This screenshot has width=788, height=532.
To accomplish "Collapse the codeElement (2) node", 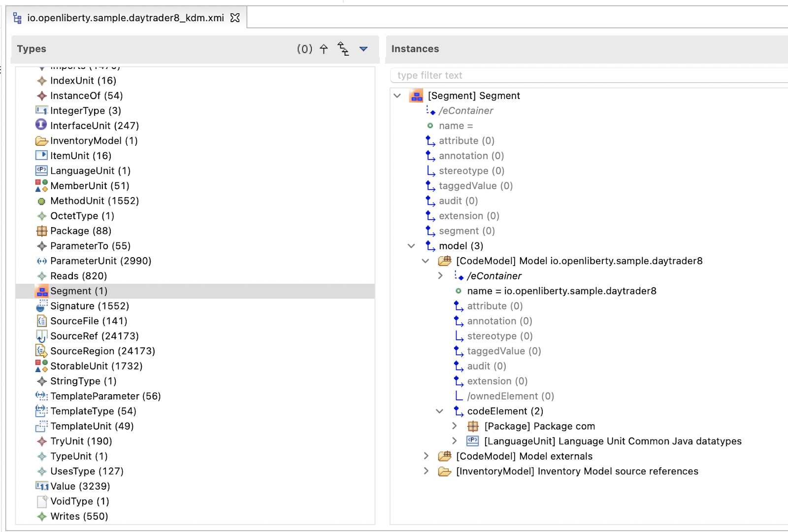I will [x=440, y=411].
